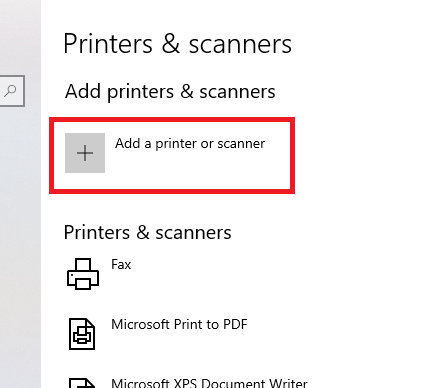Select 'Add a printer or scanner' label
Viewport: 424px width, 388px height.
click(x=190, y=144)
